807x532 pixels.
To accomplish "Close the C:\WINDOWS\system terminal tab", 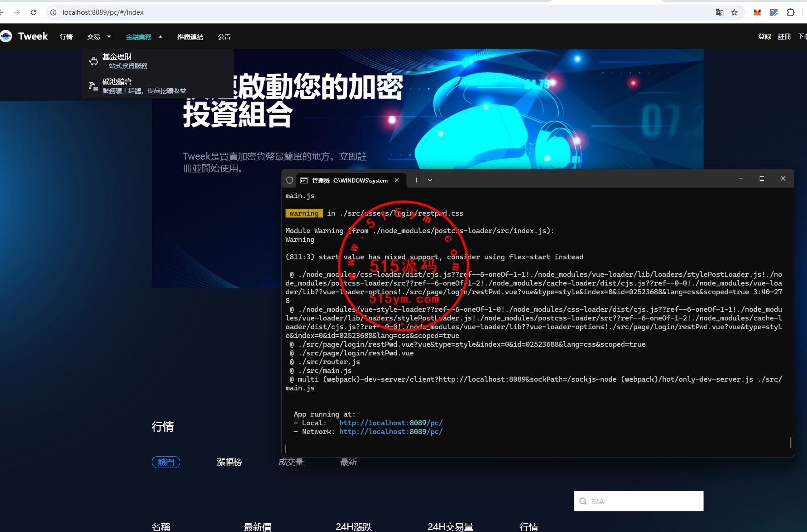I will point(397,180).
